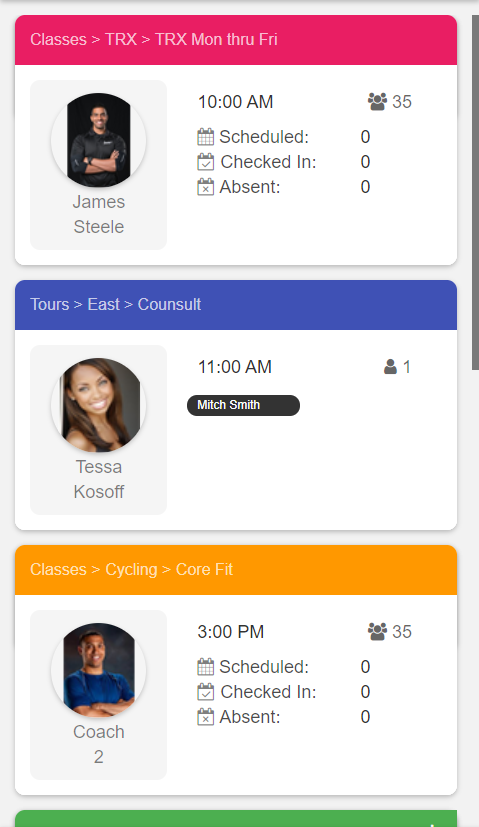
Task: Click Absent calendar icon in TRX card
Action: (206, 187)
